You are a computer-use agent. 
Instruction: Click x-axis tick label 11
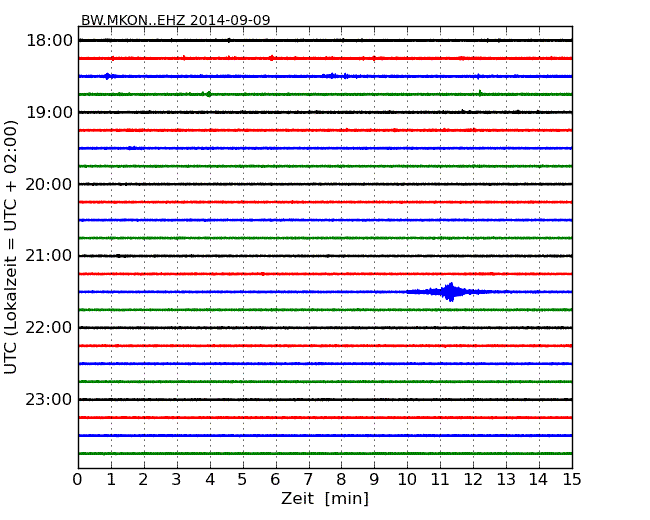click(440, 479)
